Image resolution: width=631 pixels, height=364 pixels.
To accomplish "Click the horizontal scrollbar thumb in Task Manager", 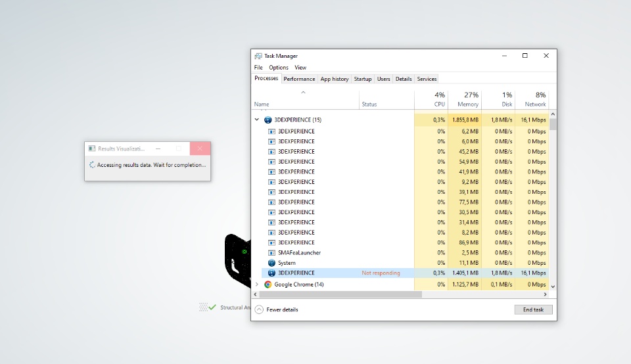I will [340, 294].
